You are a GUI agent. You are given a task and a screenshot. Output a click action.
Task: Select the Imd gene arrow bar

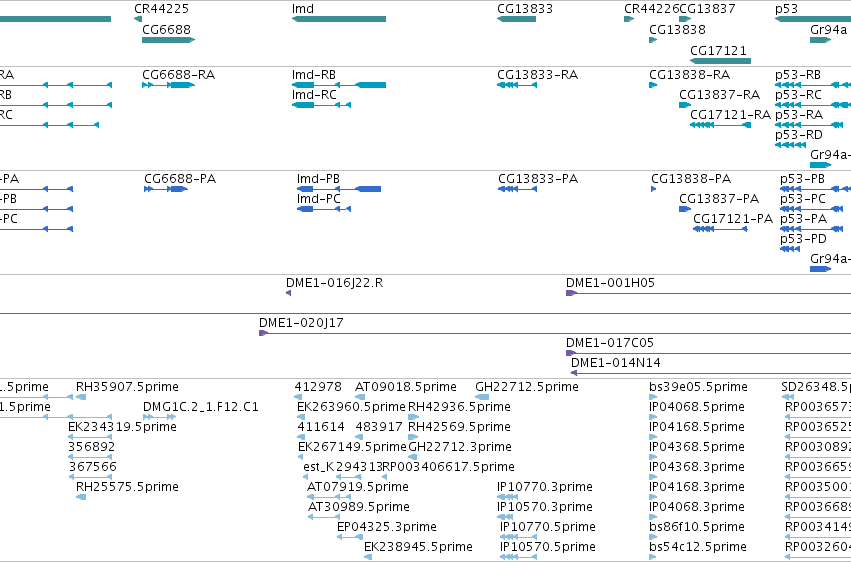(x=339, y=19)
